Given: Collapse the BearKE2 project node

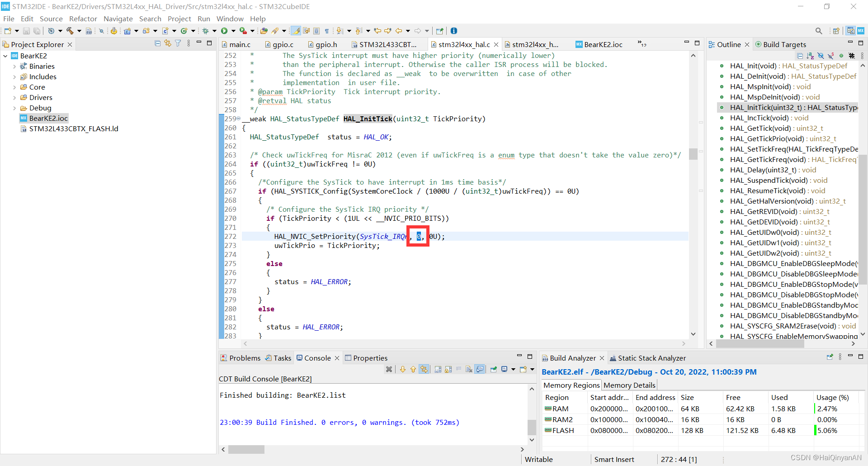Looking at the screenshot, I should pyautogui.click(x=5, y=56).
